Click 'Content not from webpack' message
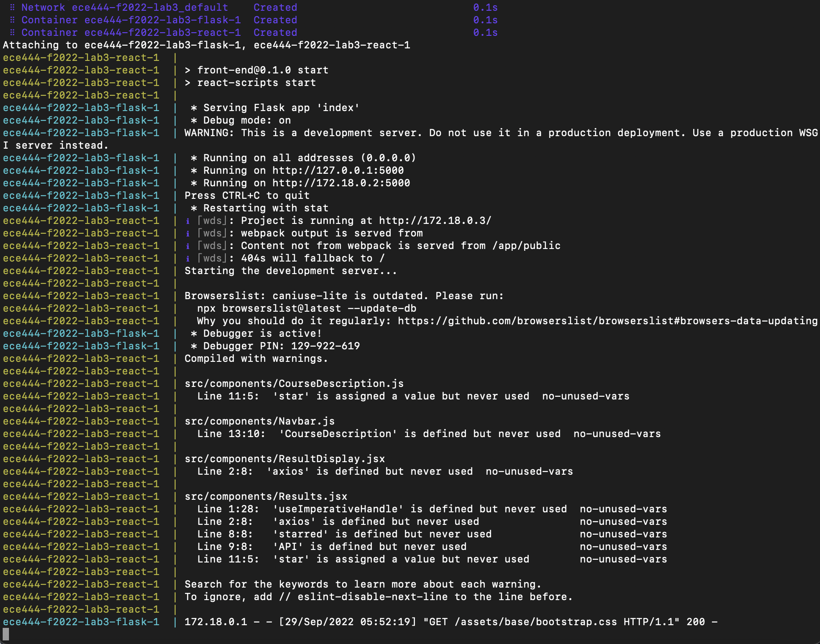The image size is (820, 644). (x=401, y=246)
